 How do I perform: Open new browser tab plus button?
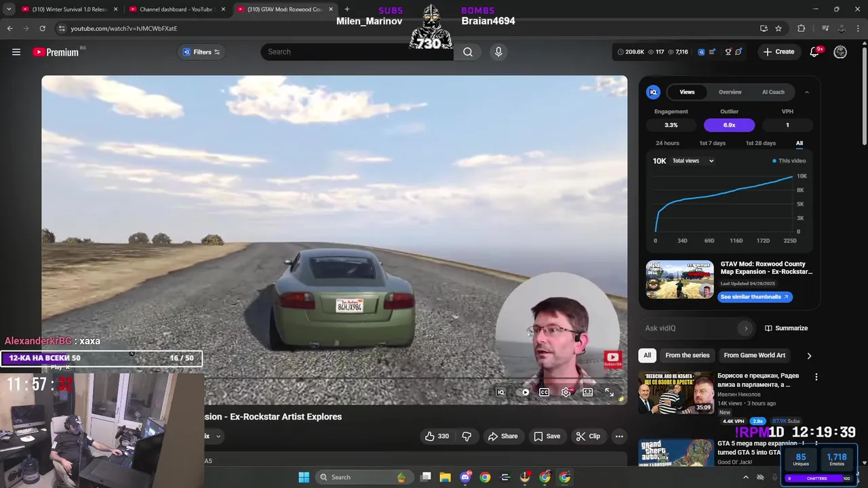[x=347, y=9]
